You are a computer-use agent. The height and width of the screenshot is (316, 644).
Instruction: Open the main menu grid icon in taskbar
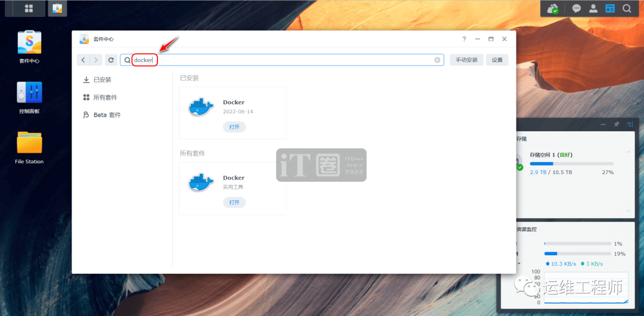pyautogui.click(x=29, y=8)
